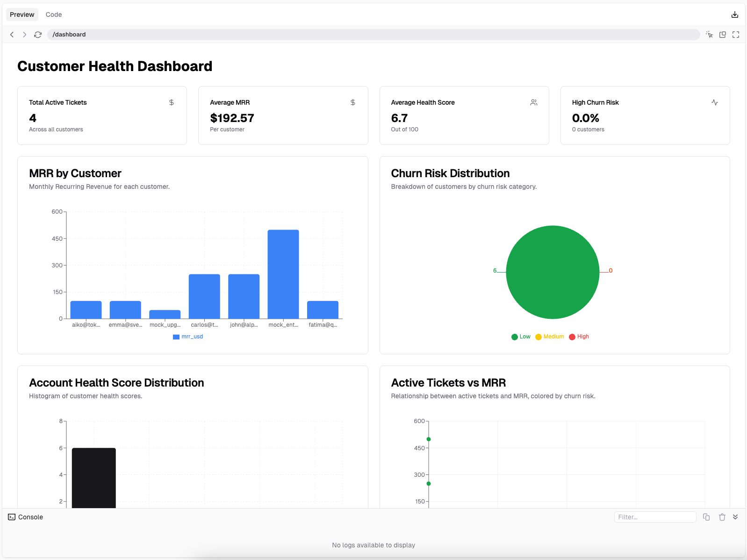The height and width of the screenshot is (560, 747).
Task: Click the green Low pie slice
Action: 553,272
